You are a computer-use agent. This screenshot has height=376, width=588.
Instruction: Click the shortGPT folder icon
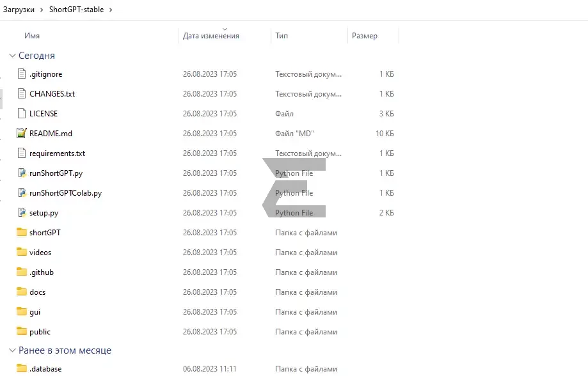pyautogui.click(x=22, y=232)
